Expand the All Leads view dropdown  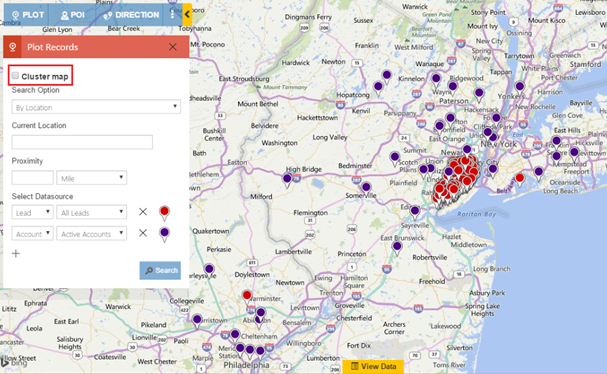click(x=91, y=212)
